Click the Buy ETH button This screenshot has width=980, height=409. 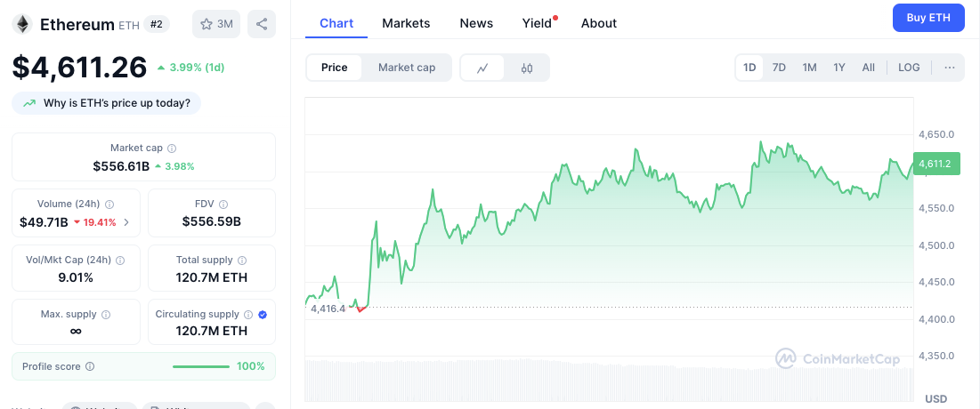coord(928,18)
